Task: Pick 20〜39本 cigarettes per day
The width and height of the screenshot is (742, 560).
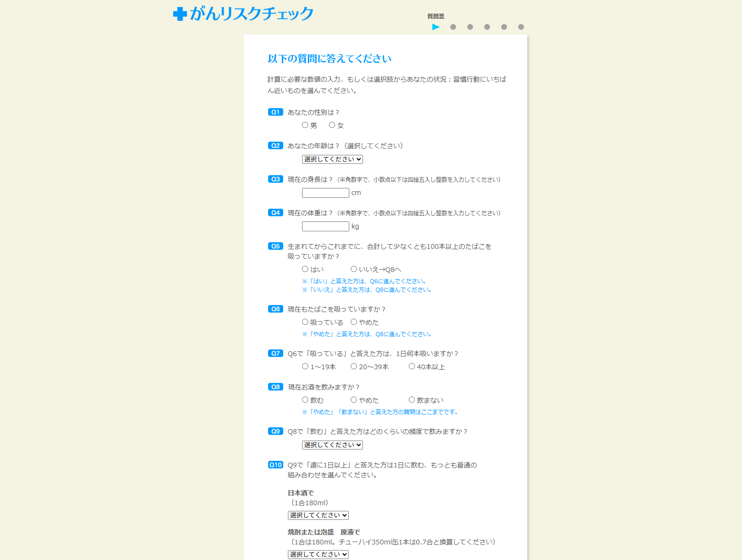Action: click(354, 366)
